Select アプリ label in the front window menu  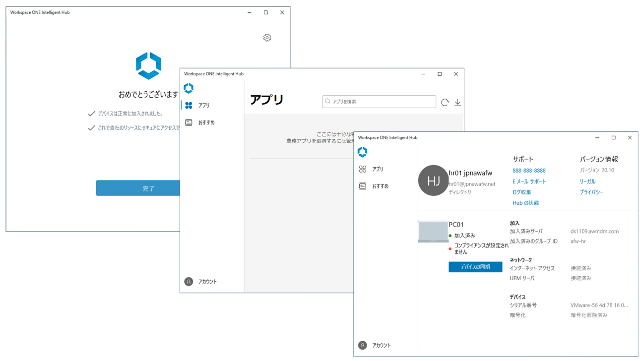[x=378, y=169]
